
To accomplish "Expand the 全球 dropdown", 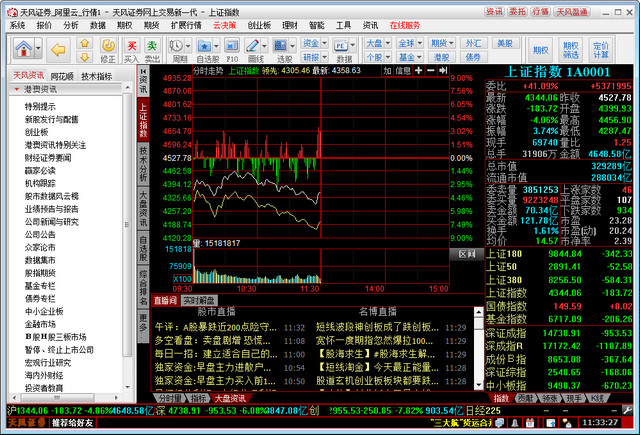I will click(x=420, y=43).
